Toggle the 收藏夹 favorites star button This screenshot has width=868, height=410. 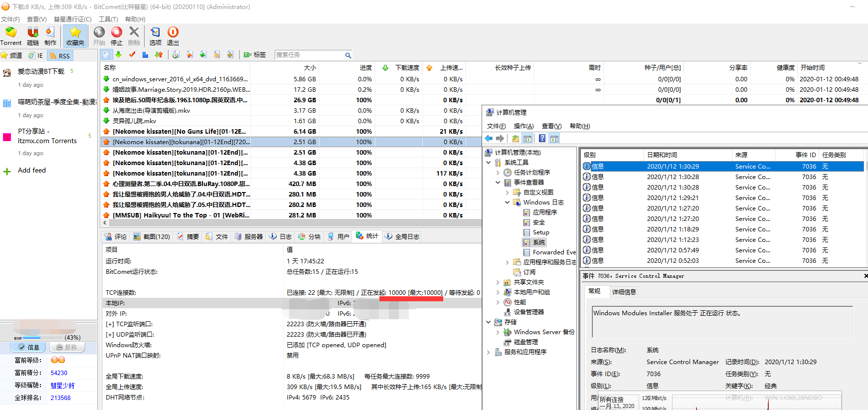coord(75,36)
